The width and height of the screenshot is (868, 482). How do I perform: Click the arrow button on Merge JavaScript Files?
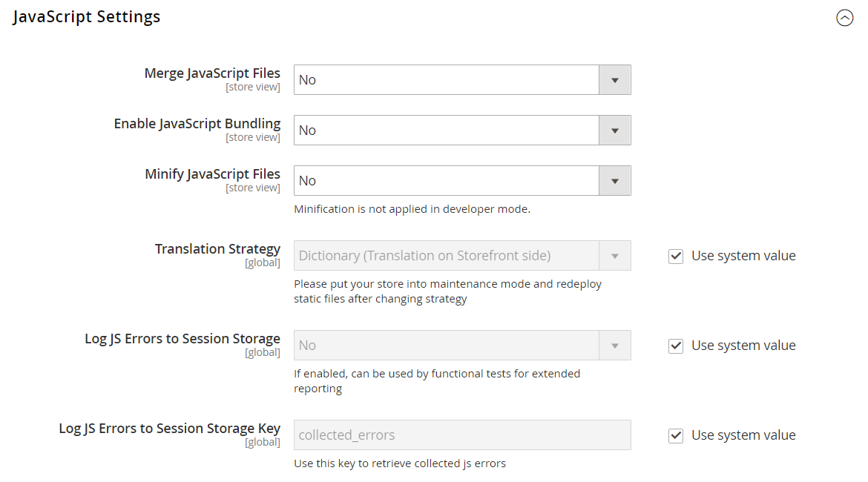coord(614,80)
